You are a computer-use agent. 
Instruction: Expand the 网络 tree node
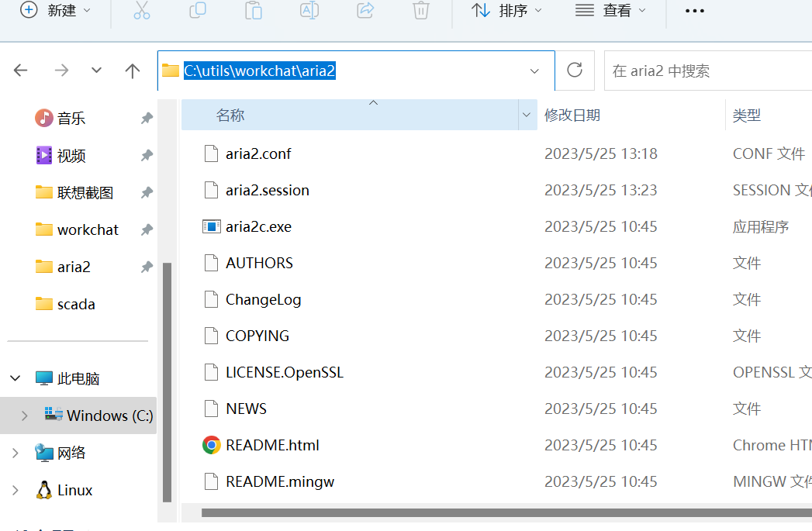point(16,453)
